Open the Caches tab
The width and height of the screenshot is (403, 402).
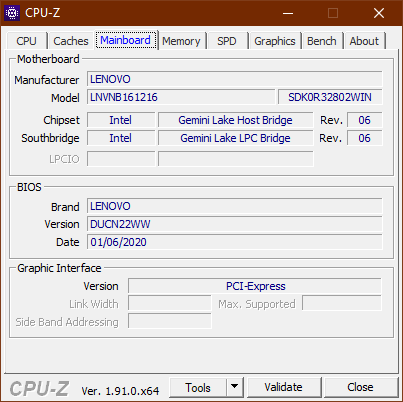click(x=71, y=41)
